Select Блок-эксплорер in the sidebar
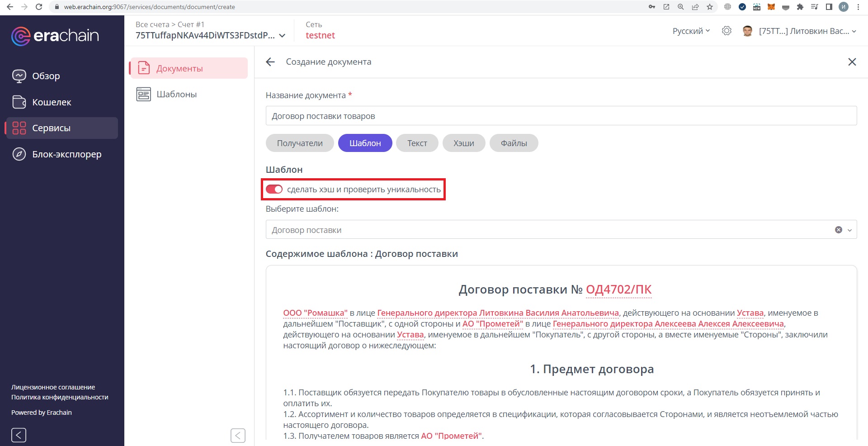Viewport: 868px width, 446px height. pos(66,154)
